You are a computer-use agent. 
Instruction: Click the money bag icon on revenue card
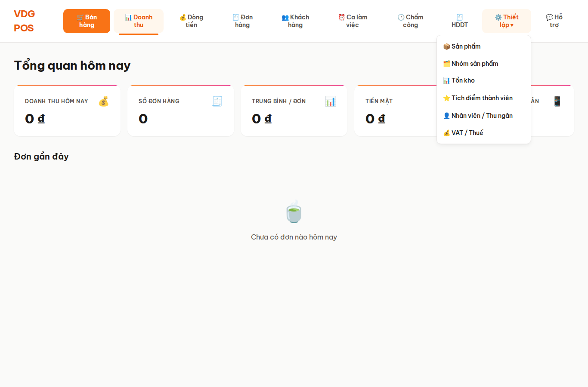click(104, 101)
